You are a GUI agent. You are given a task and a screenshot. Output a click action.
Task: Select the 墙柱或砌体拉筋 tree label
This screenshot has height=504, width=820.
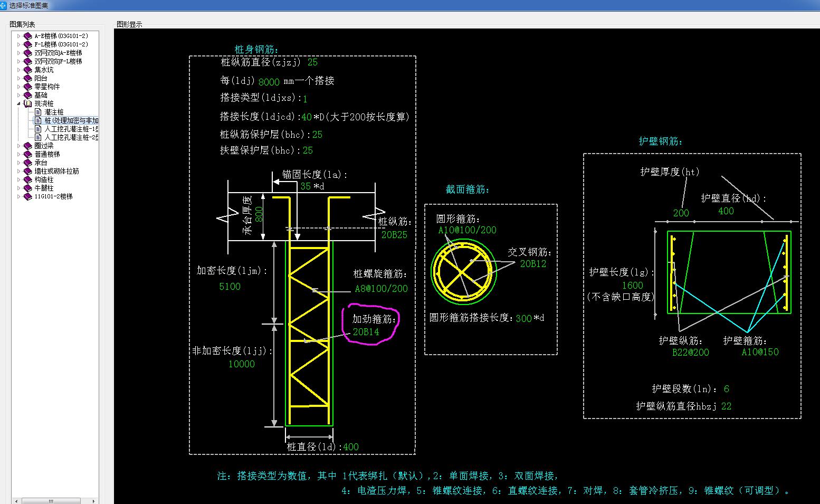(x=56, y=171)
